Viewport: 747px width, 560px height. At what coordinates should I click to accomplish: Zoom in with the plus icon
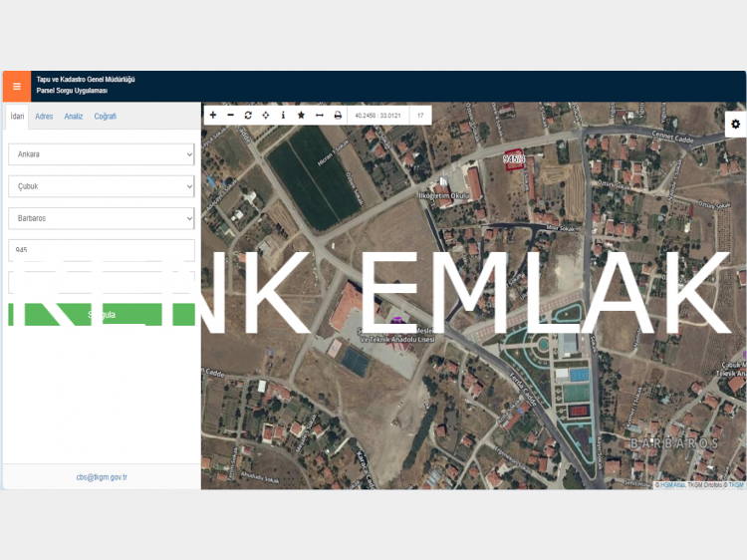pyautogui.click(x=213, y=116)
